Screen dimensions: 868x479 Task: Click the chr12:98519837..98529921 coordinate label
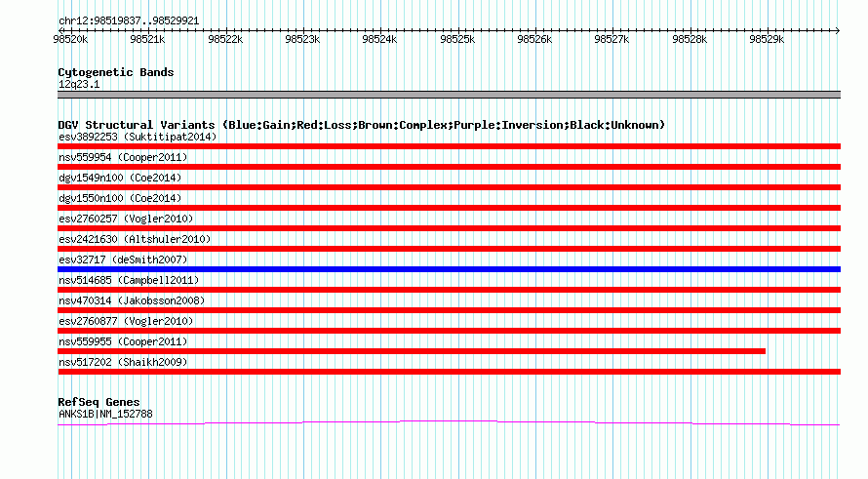coord(129,20)
